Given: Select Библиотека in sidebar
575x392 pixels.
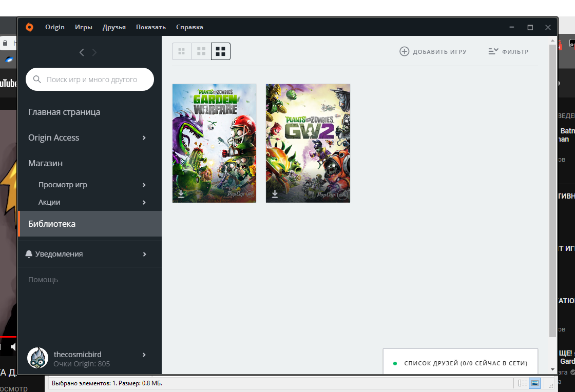Looking at the screenshot, I should (x=90, y=224).
